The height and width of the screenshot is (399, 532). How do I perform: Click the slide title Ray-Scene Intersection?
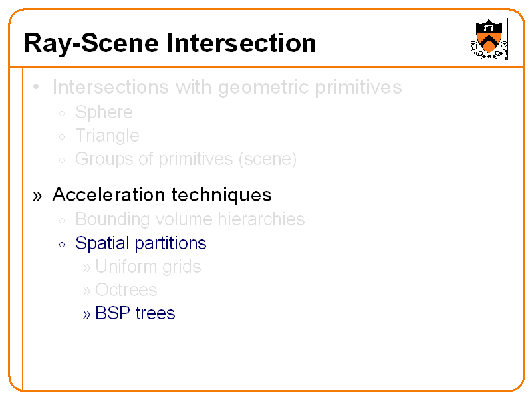point(170,43)
